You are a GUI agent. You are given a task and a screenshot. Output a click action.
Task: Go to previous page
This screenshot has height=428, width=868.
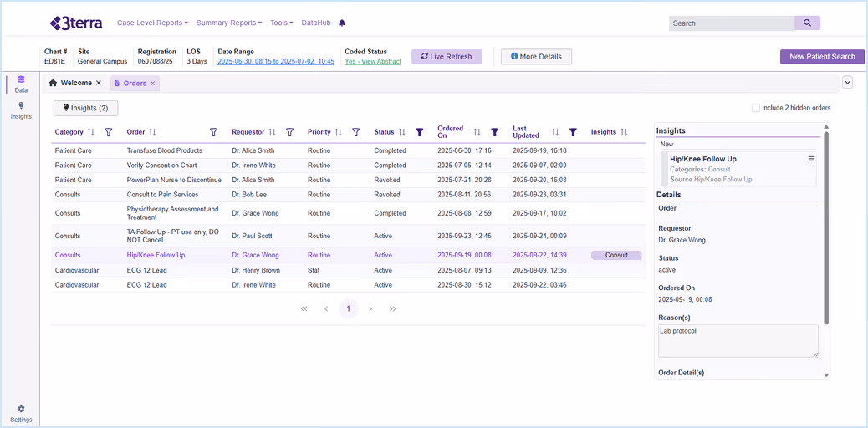point(326,309)
